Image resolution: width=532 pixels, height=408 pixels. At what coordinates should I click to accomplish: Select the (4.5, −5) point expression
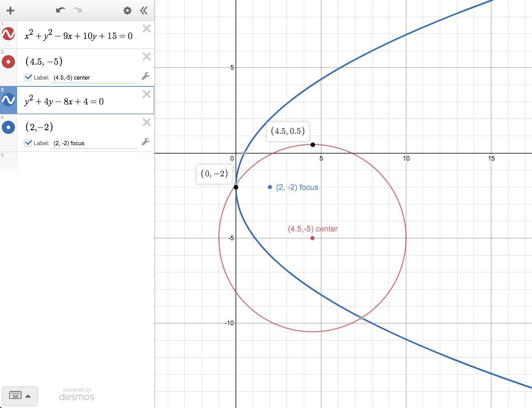coord(44,62)
